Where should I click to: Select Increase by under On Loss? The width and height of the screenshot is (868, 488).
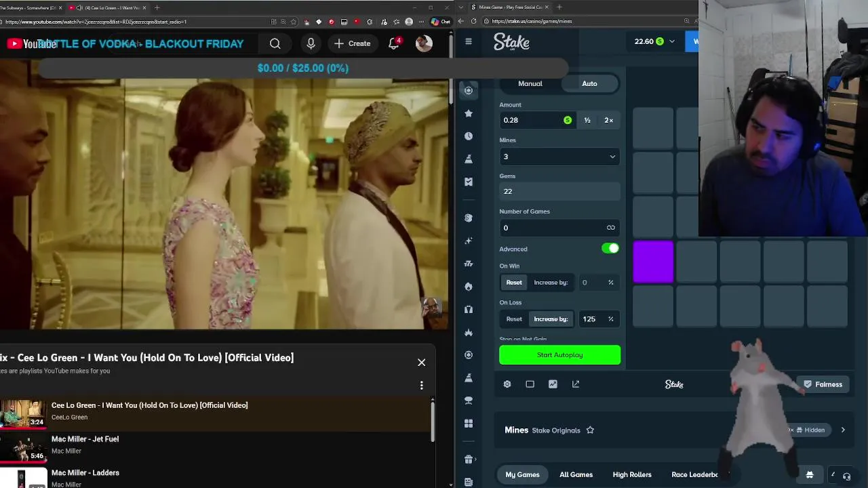click(x=551, y=319)
